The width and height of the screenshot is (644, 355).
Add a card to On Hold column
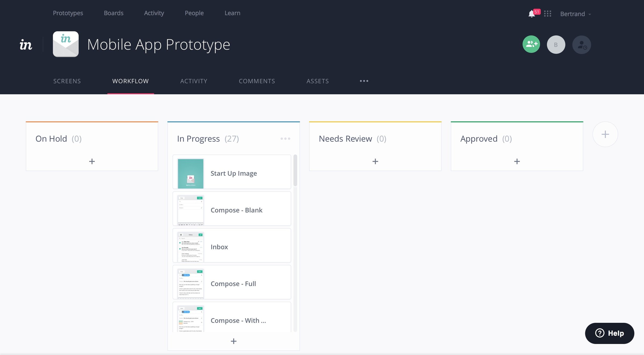[x=92, y=161]
